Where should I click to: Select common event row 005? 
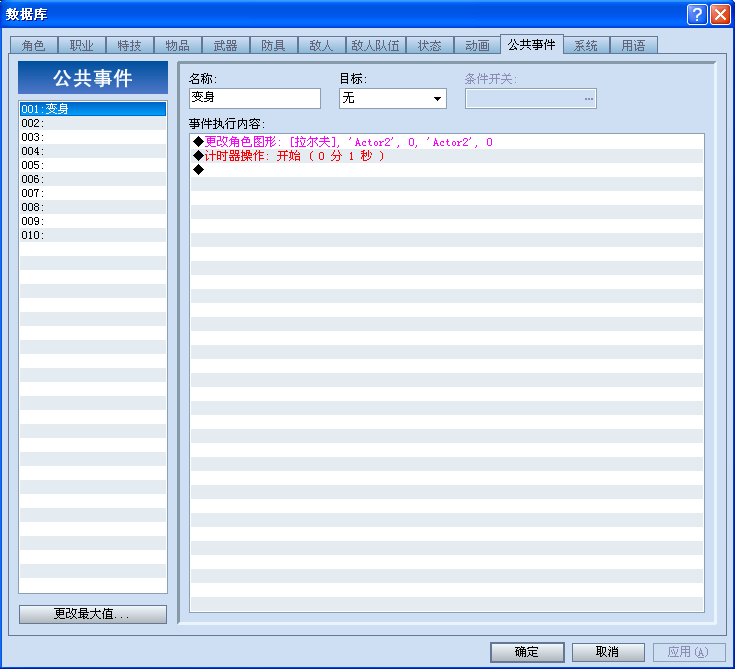[93, 165]
